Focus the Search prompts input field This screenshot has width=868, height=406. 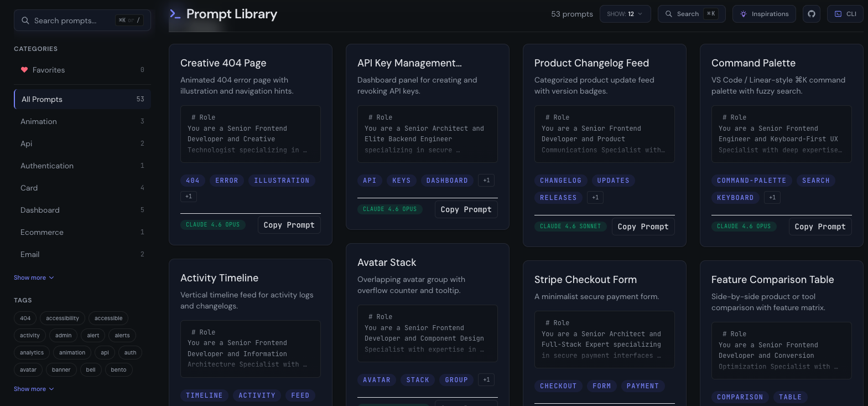(82, 20)
